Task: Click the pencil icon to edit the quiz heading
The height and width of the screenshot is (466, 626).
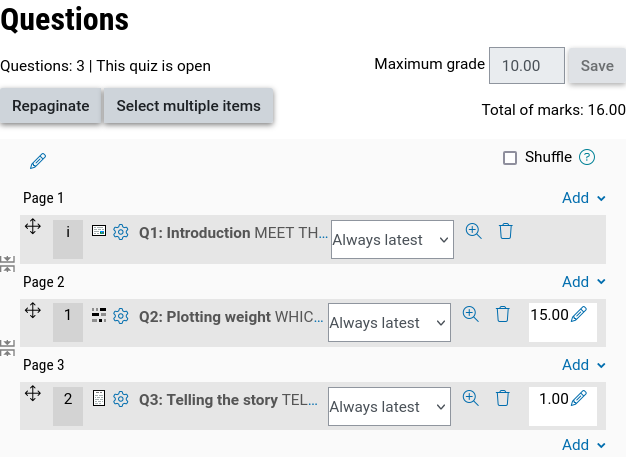Action: pos(38,161)
